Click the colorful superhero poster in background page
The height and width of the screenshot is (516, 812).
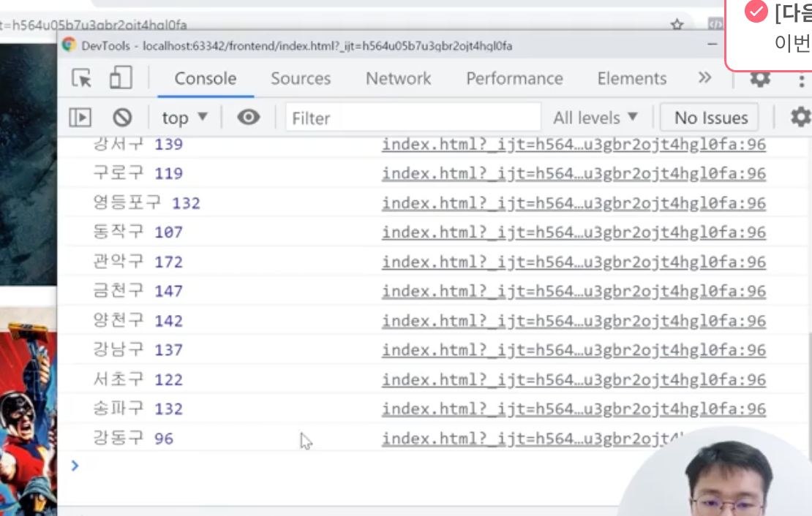tap(29, 411)
